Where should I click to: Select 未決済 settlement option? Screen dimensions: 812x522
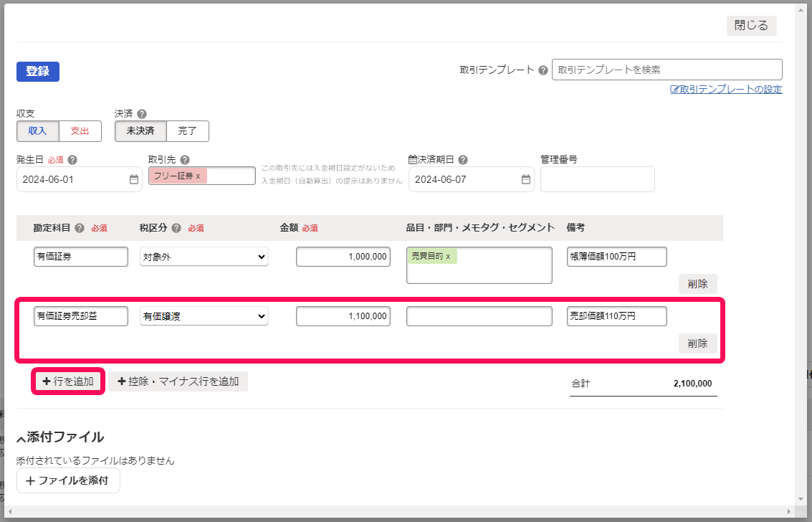point(140,131)
